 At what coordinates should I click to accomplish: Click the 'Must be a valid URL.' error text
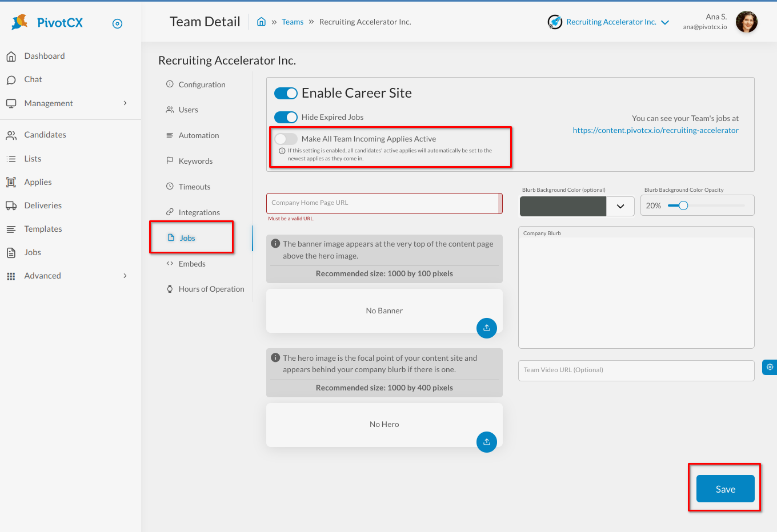coord(291,219)
